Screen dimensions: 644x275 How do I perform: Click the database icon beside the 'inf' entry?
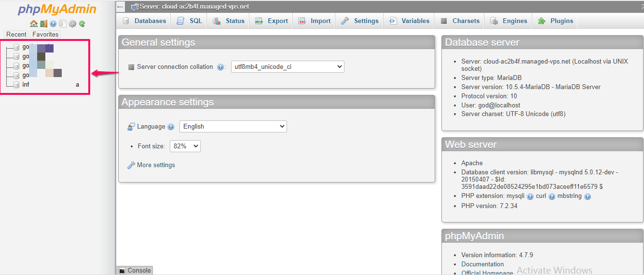coord(17,85)
